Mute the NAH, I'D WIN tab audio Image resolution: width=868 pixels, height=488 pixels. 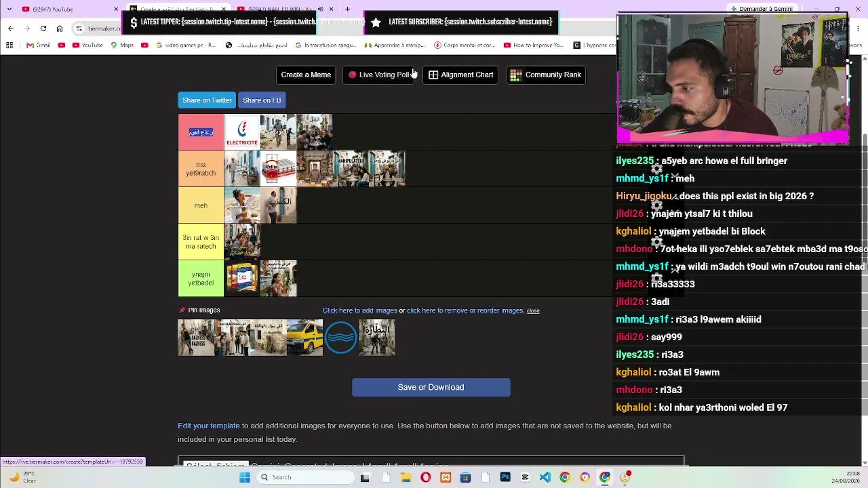pyautogui.click(x=321, y=9)
